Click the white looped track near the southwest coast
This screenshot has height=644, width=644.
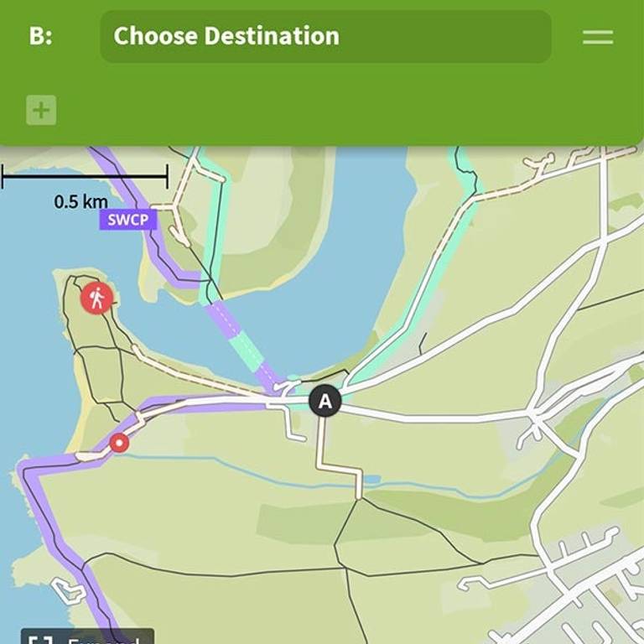68,589
